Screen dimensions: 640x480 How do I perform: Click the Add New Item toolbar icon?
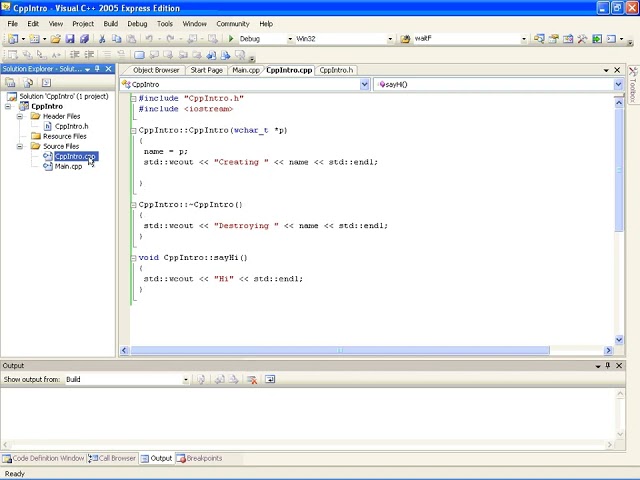[35, 39]
